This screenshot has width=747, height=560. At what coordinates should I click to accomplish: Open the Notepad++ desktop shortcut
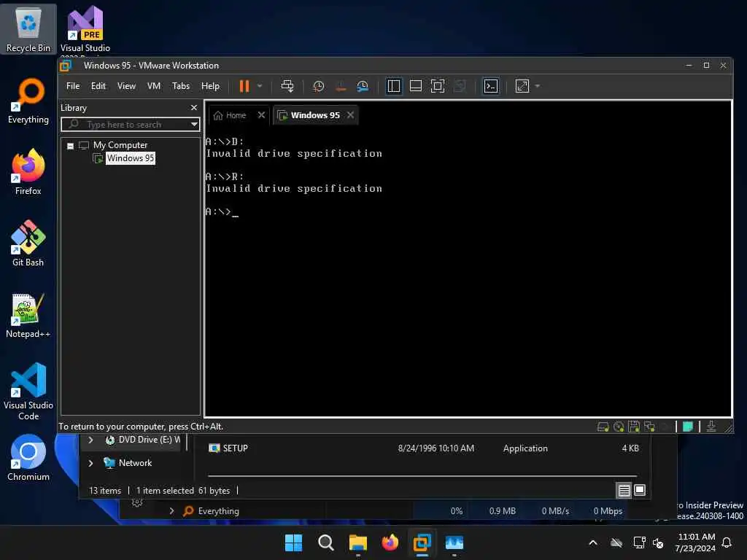coord(28,315)
